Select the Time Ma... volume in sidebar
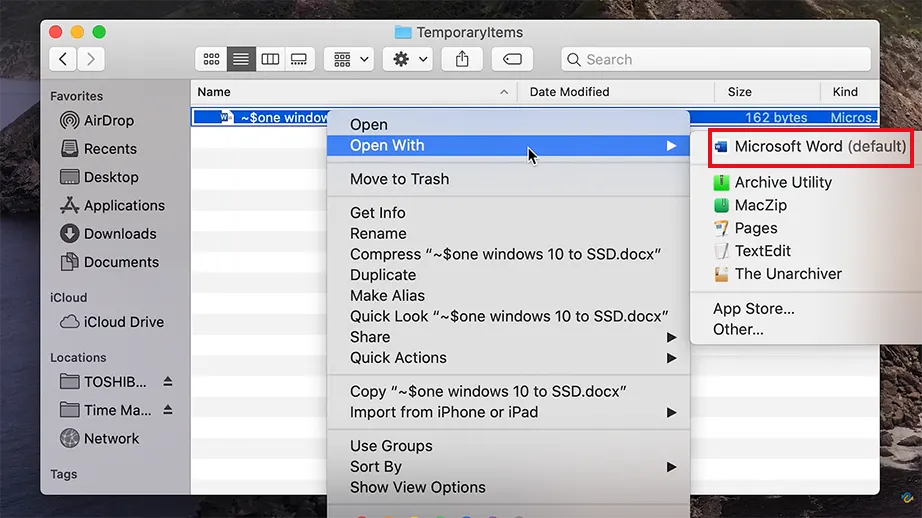The height and width of the screenshot is (518, 922). pos(105,410)
